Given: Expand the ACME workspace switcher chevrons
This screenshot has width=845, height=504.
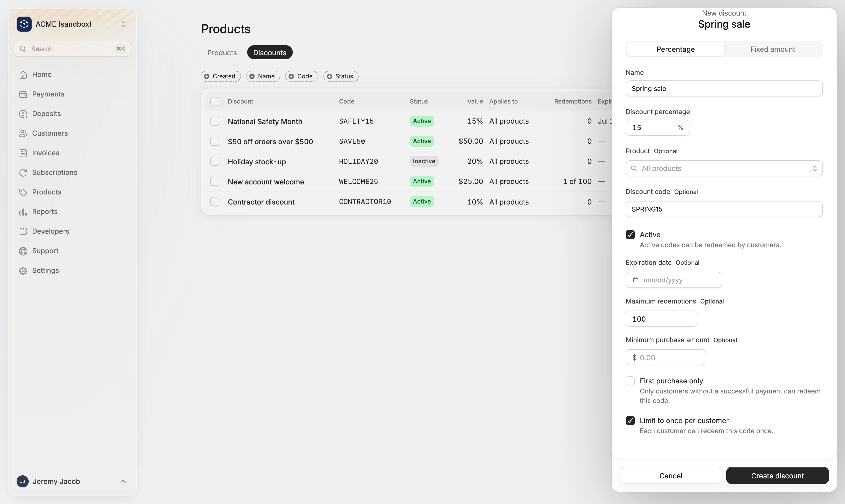Looking at the screenshot, I should tap(123, 24).
